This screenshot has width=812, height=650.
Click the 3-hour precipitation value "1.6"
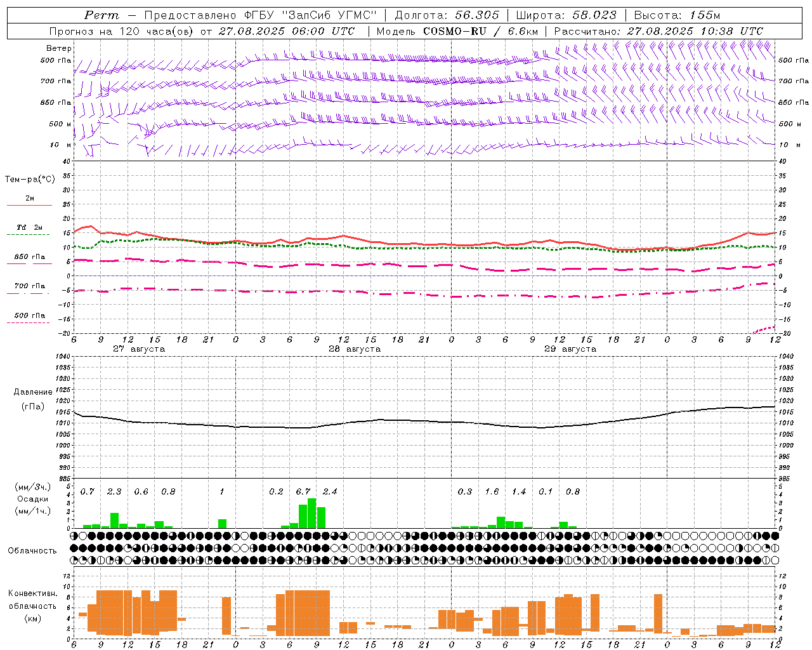(x=492, y=492)
